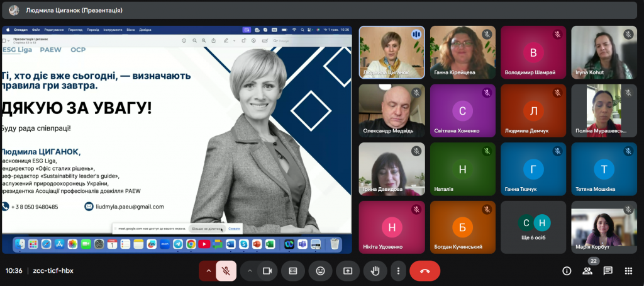This screenshot has width=644, height=286.
Task: Open PowerPoint from the dock
Action: pos(257,244)
